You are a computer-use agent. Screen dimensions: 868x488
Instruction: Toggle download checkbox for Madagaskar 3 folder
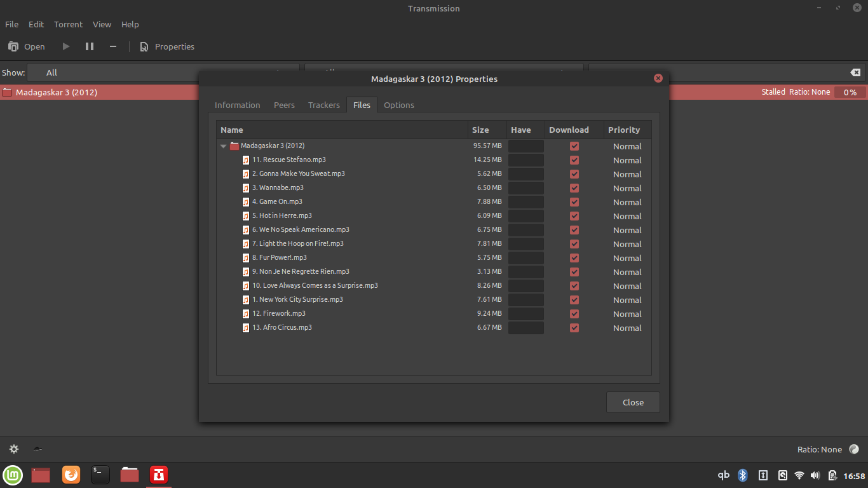click(x=574, y=146)
